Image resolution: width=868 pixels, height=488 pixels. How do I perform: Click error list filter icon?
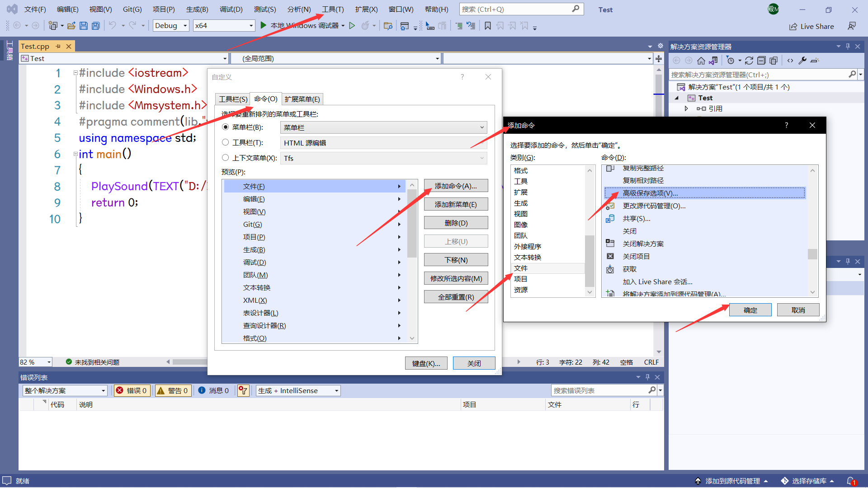click(x=243, y=390)
